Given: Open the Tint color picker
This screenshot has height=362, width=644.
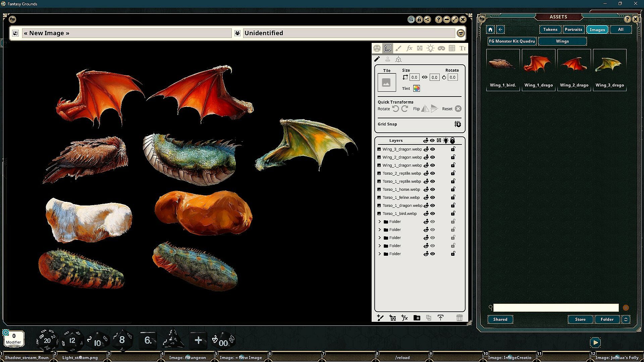Looking at the screenshot, I should tap(416, 88).
